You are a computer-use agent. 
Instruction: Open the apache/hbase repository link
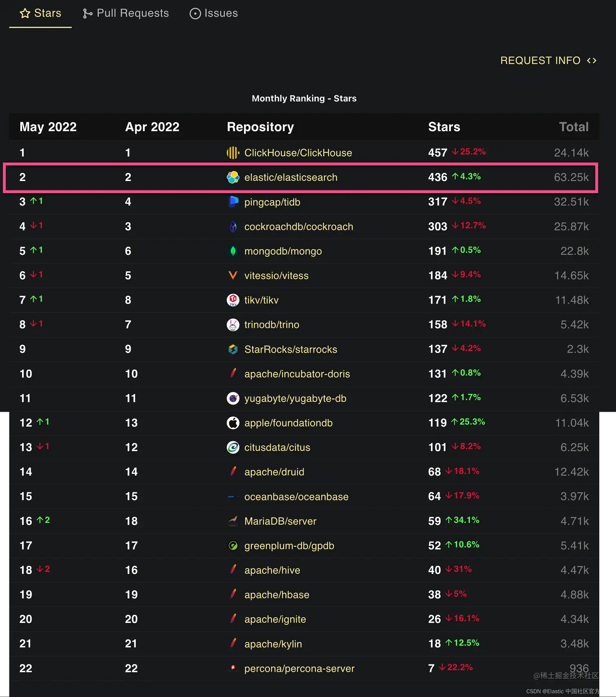point(277,595)
